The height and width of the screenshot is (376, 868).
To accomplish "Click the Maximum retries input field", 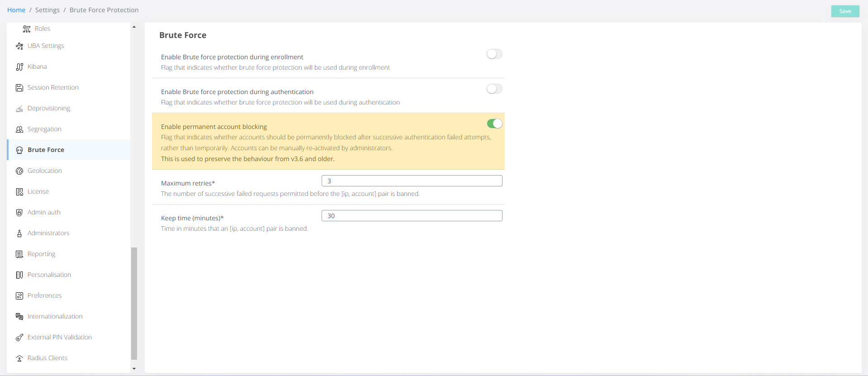I will pos(412,181).
